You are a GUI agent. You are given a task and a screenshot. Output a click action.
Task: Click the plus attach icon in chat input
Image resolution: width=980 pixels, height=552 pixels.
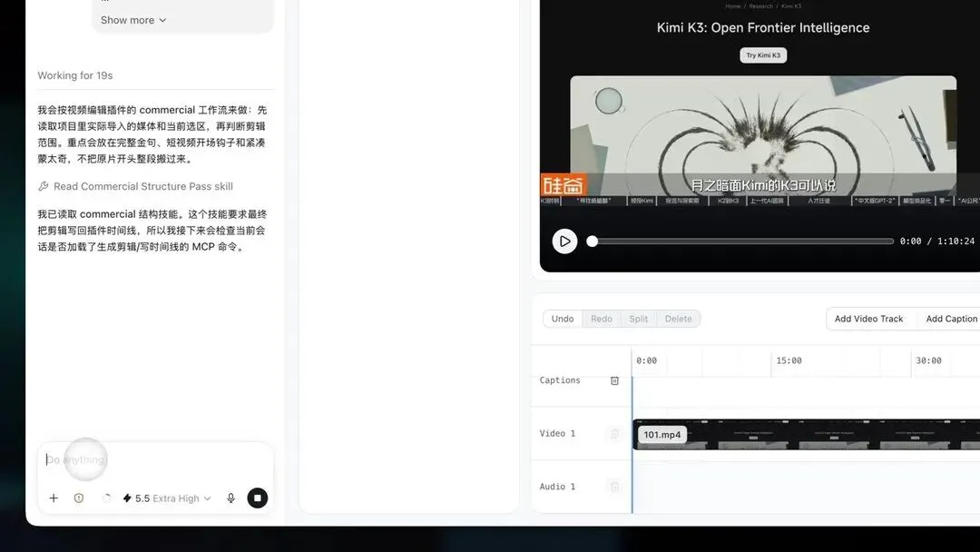[54, 498]
